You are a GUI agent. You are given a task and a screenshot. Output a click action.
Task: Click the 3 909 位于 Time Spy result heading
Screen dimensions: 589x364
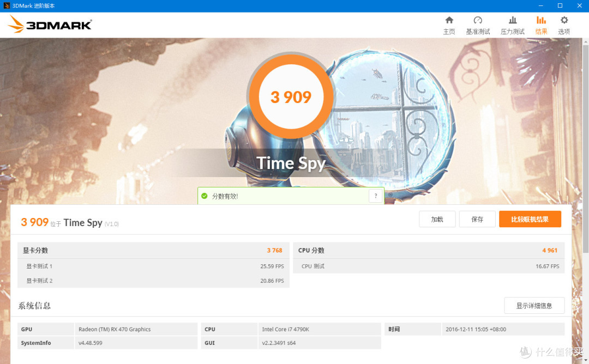pyautogui.click(x=70, y=222)
